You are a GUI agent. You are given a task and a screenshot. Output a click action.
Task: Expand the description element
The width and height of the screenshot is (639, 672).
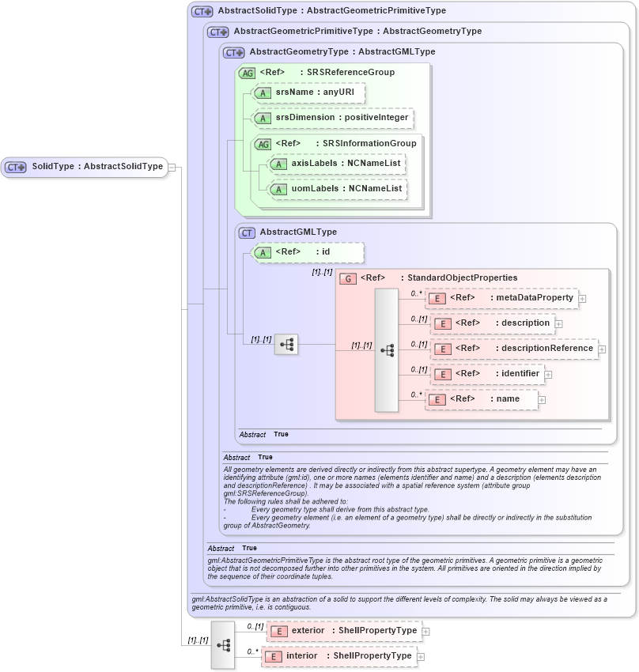pos(558,324)
